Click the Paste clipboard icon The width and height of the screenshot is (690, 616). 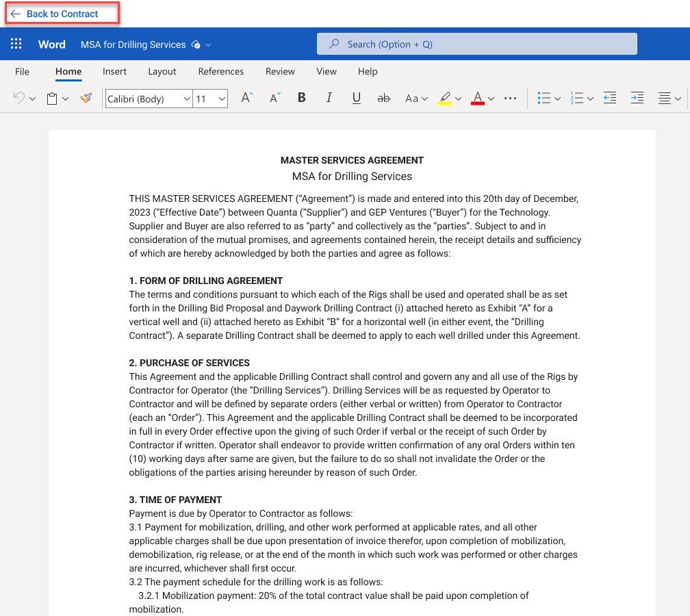[x=52, y=99]
